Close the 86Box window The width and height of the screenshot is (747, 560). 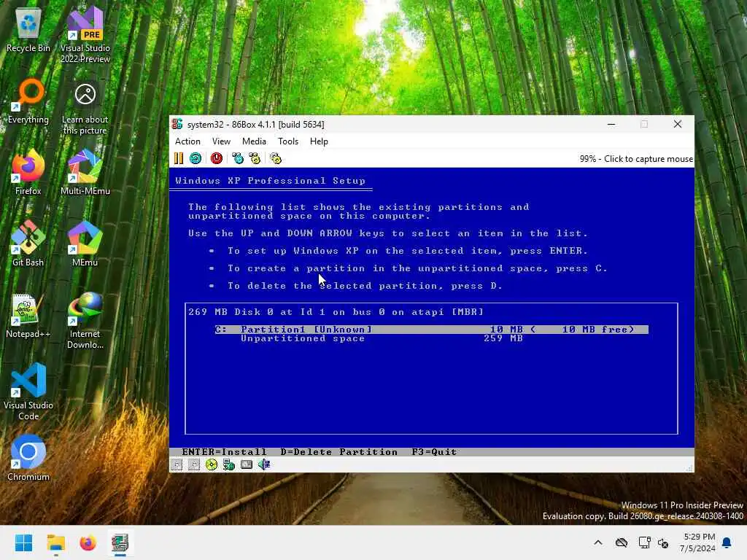tap(678, 124)
